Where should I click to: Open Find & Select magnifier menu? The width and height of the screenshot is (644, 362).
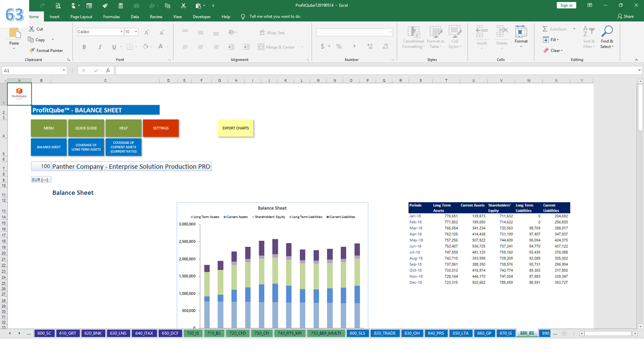[x=607, y=38]
